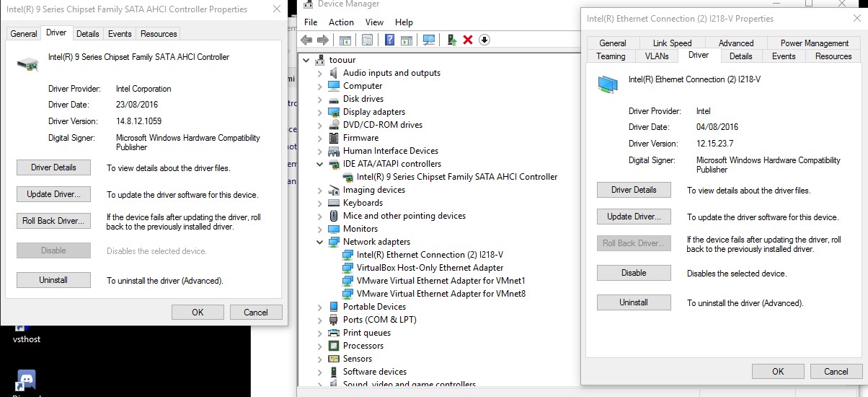Click the blue Help question-mark toolbar icon
Screen dimensions: 868x397
click(x=390, y=40)
